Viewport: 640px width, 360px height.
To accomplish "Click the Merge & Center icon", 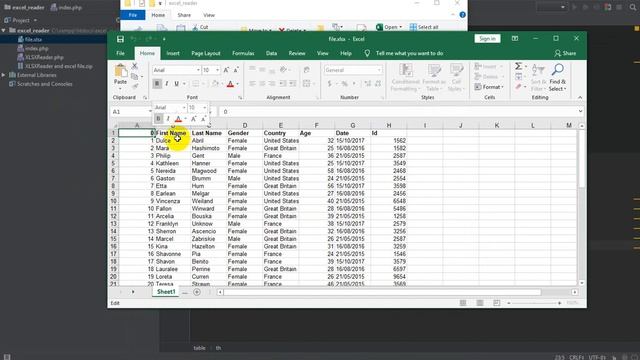I will 307,84.
